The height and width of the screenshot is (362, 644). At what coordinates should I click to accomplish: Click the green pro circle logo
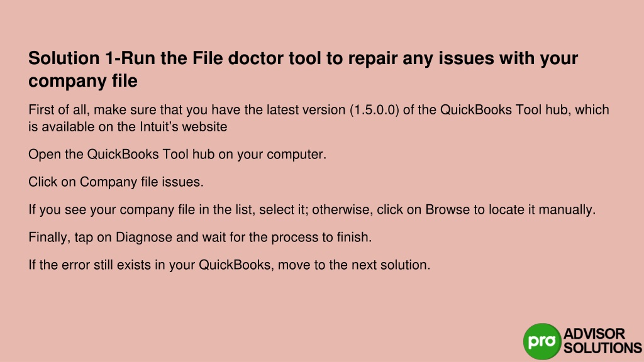coord(541,341)
